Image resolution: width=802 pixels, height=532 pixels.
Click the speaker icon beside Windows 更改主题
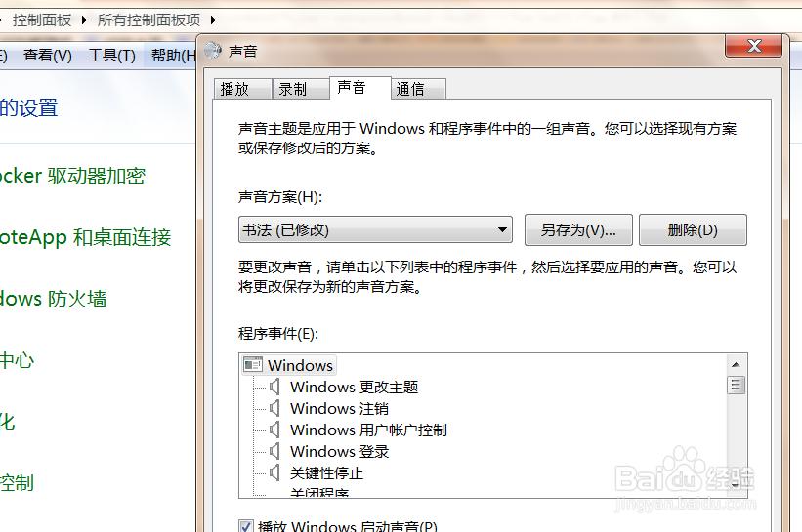coord(274,387)
